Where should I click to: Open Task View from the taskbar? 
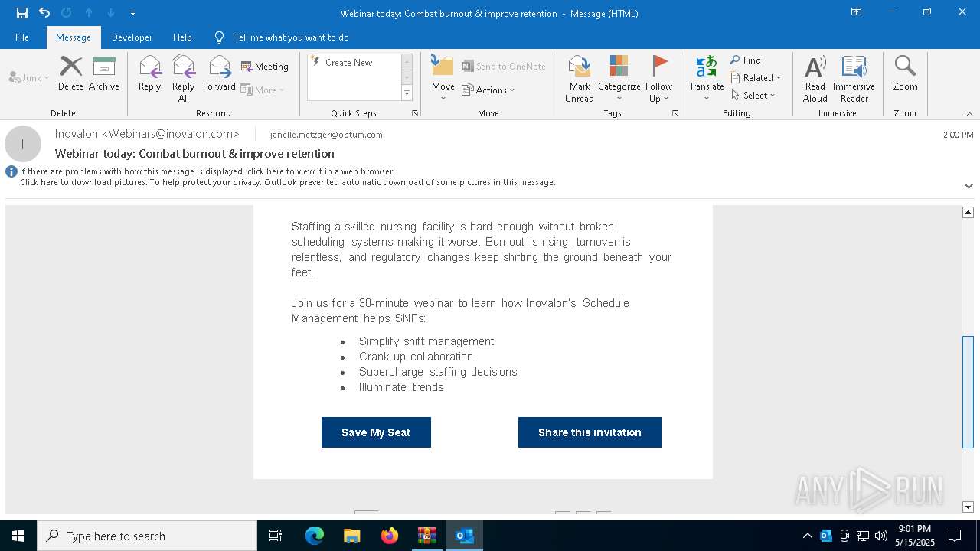276,536
